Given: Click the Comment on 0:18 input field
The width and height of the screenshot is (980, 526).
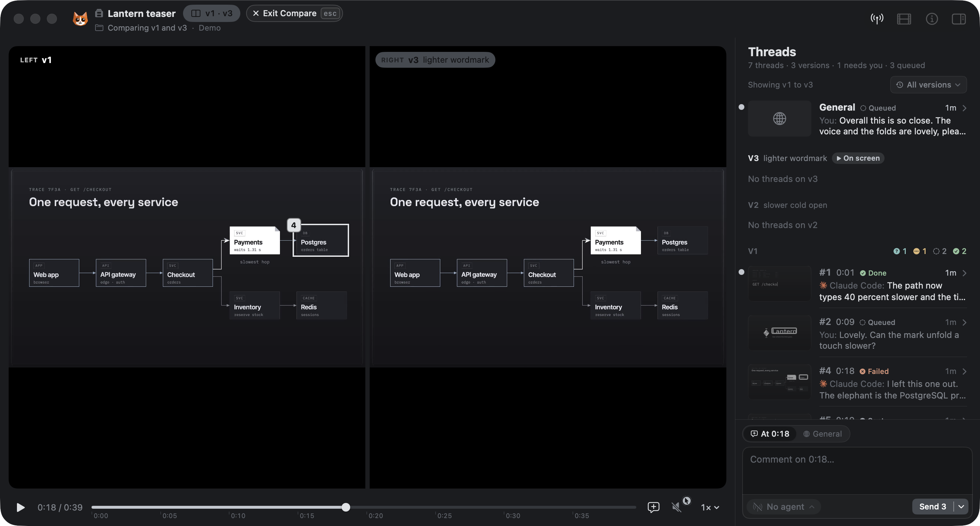Looking at the screenshot, I should tap(857, 471).
